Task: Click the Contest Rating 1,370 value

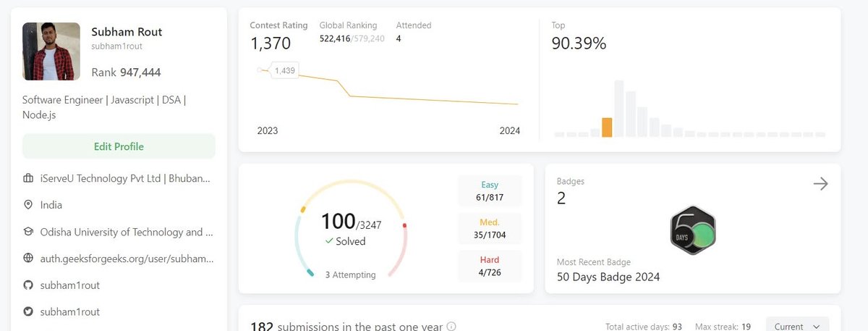Action: click(271, 43)
